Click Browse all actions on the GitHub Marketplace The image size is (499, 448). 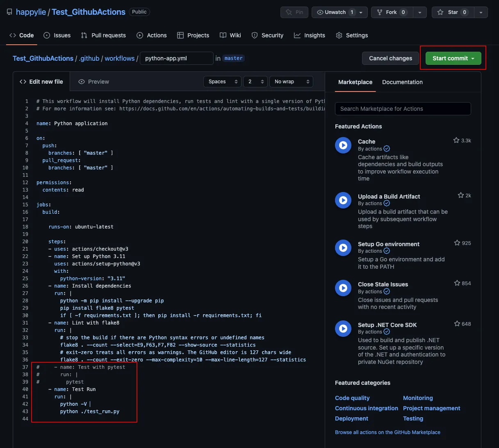pyautogui.click(x=387, y=432)
